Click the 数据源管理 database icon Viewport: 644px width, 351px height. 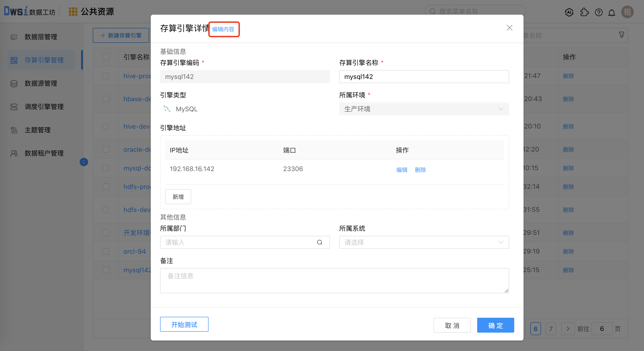coord(14,83)
